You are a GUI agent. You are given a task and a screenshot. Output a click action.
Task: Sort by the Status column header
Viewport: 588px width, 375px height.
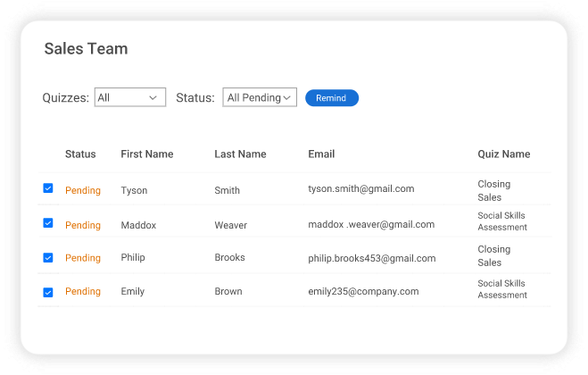[x=80, y=154]
